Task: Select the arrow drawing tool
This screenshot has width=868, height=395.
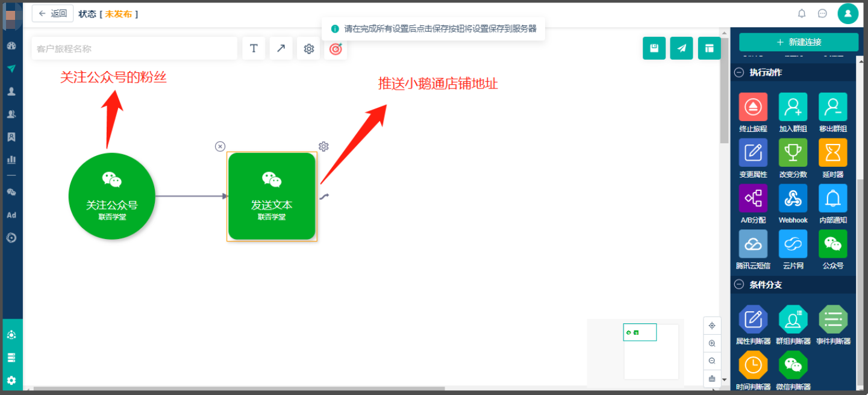Action: 281,48
